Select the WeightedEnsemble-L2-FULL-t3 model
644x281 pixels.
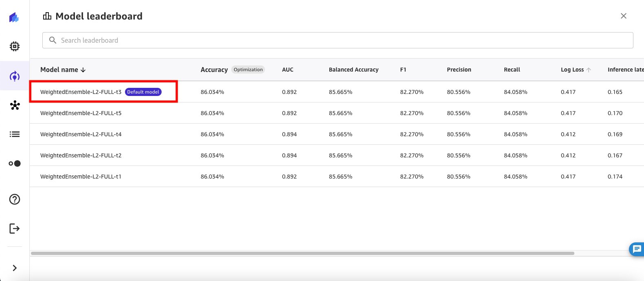pos(81,92)
